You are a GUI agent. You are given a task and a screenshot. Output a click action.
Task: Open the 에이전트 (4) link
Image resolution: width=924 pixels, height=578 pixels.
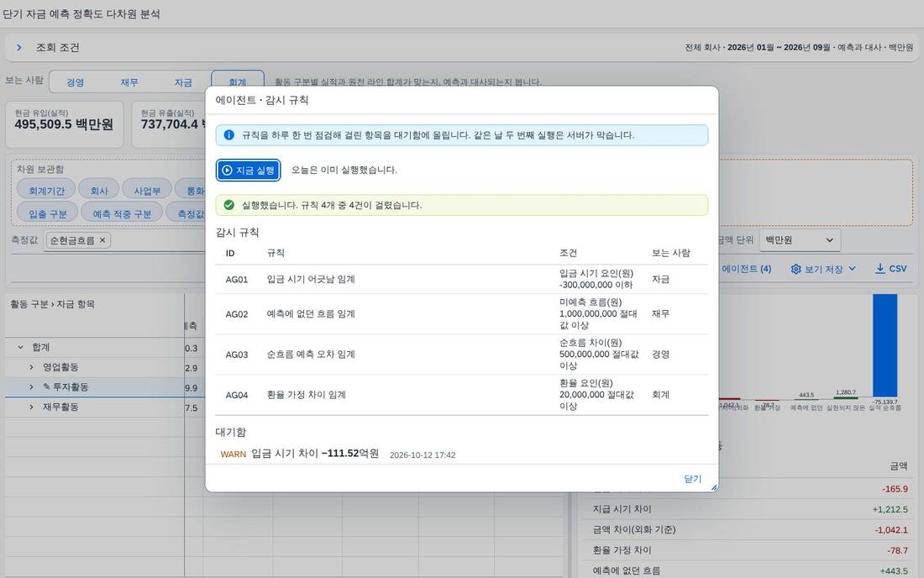[746, 269]
